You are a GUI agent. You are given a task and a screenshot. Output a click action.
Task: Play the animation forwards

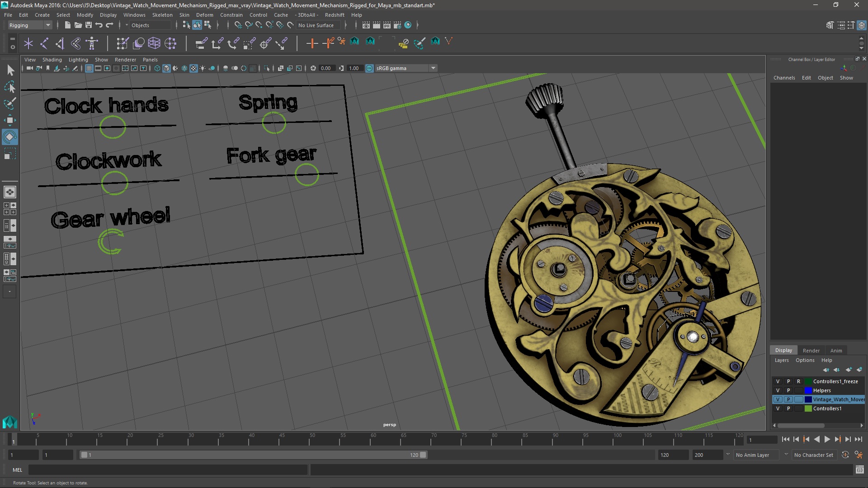point(827,439)
